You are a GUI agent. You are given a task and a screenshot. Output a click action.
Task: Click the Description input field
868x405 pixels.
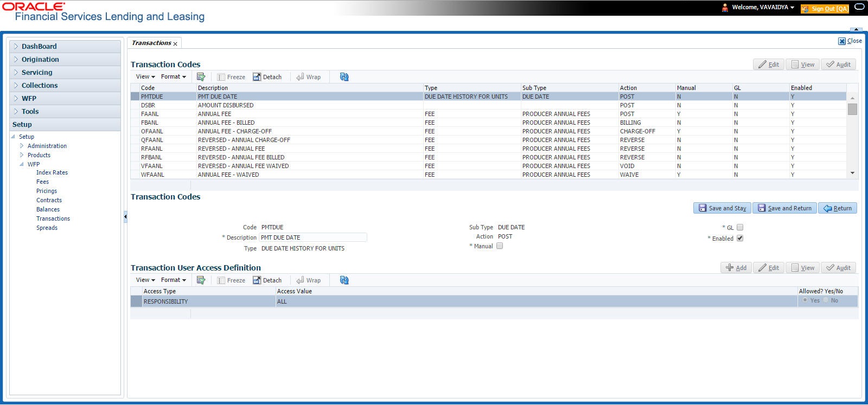(x=313, y=237)
